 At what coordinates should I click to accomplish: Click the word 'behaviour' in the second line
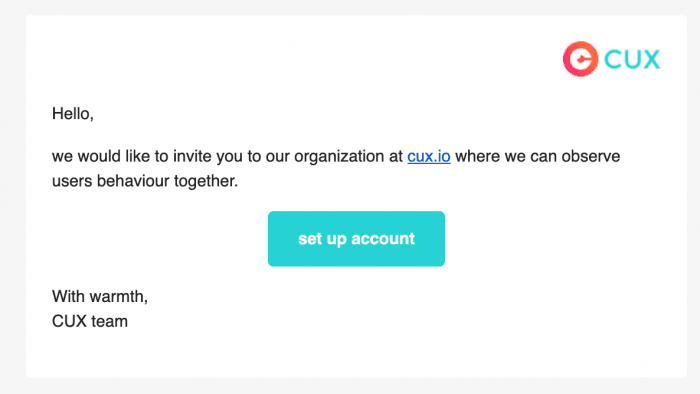[x=133, y=181]
